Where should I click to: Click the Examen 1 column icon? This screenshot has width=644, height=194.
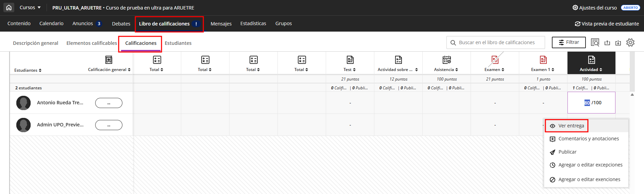click(543, 60)
